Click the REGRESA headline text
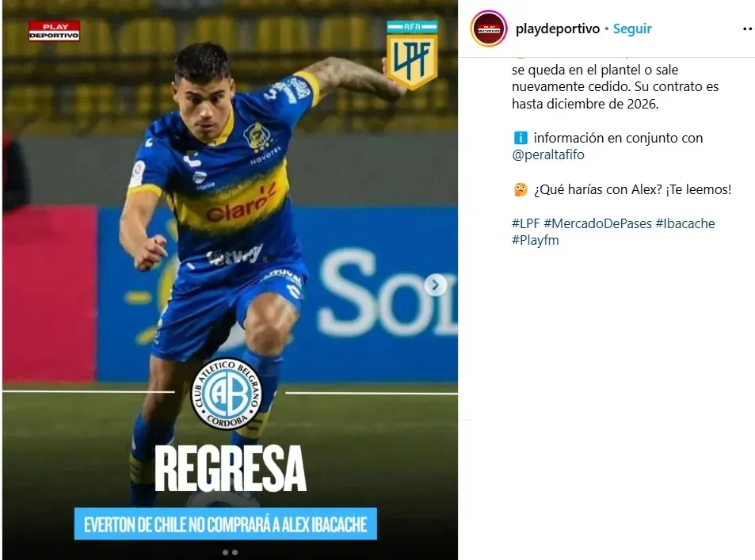 pos(231,468)
